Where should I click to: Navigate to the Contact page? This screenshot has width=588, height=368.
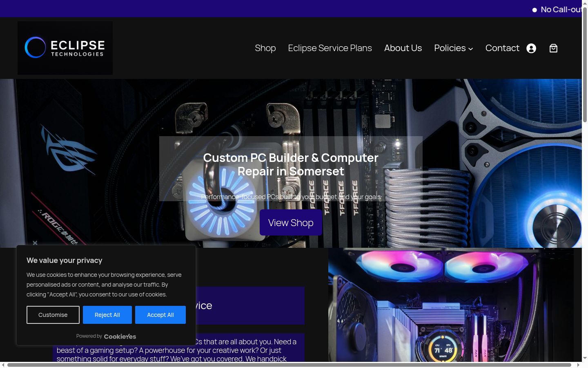502,48
